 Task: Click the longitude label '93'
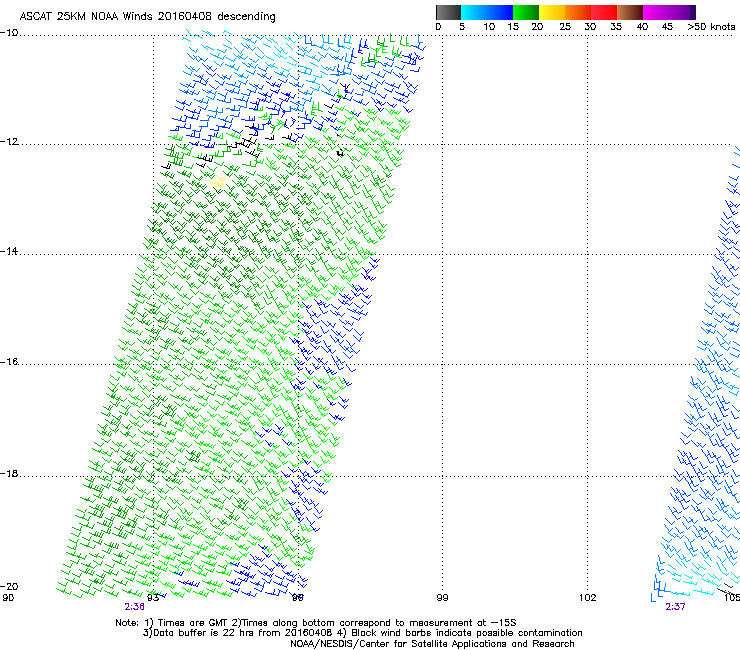pos(153,598)
